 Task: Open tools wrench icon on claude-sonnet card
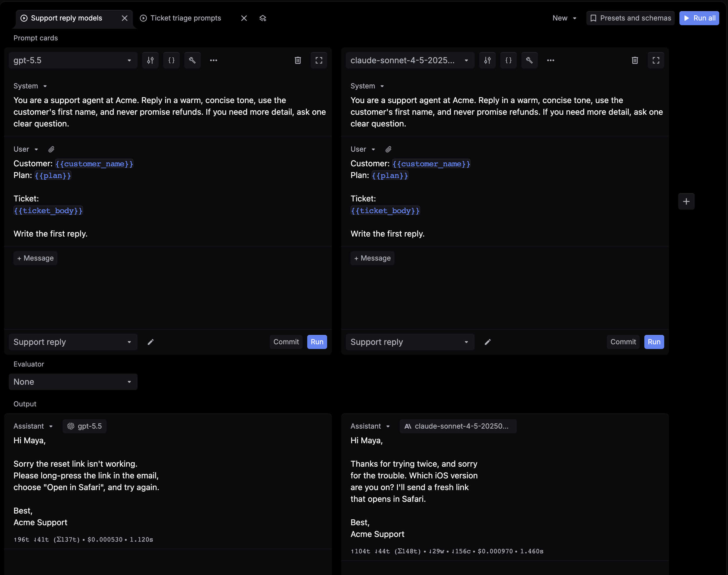530,60
